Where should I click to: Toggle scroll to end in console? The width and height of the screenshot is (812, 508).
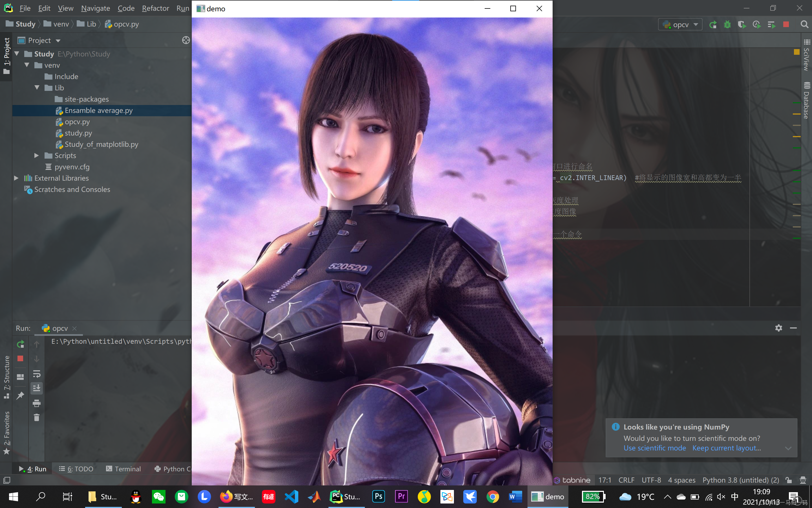(x=37, y=388)
